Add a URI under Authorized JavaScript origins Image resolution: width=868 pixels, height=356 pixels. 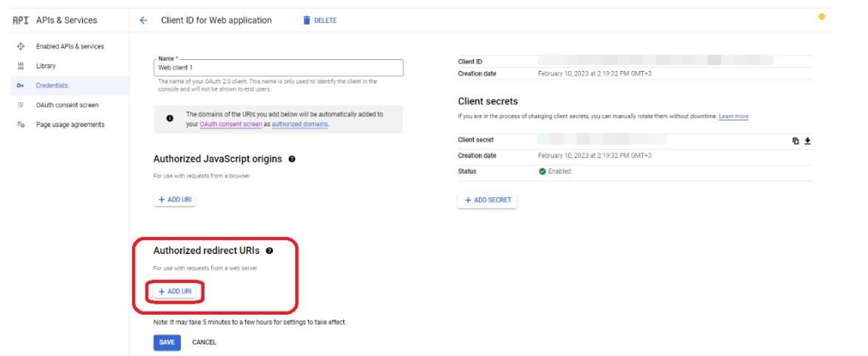pyautogui.click(x=175, y=200)
